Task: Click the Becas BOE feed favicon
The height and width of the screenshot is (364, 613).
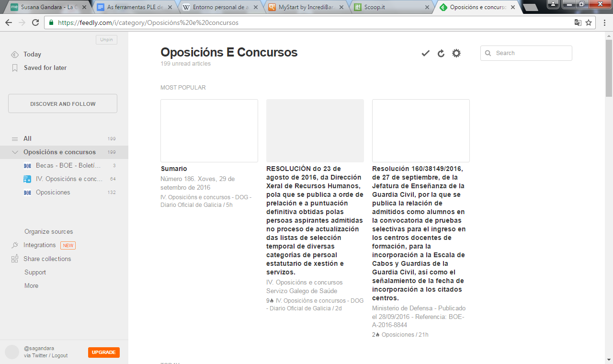Action: [x=27, y=166]
